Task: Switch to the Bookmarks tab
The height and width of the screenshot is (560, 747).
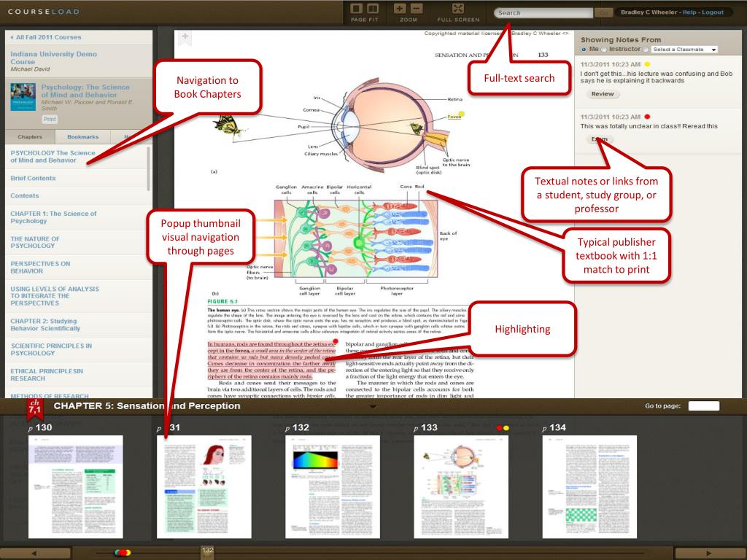Action: pos(82,136)
